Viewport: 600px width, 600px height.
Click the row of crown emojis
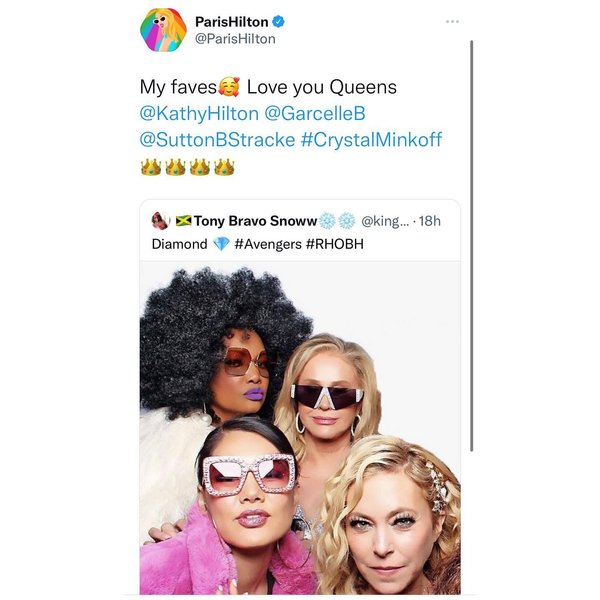click(x=188, y=167)
